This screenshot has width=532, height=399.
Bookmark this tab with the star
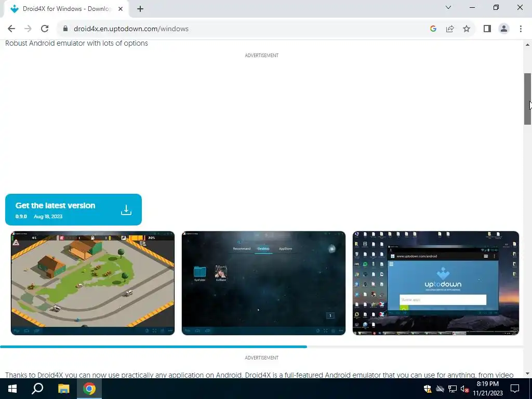467,29
